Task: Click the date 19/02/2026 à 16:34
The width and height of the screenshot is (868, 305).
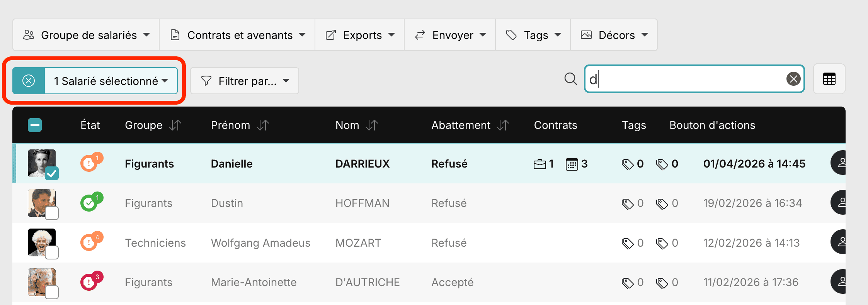Action: (x=752, y=203)
